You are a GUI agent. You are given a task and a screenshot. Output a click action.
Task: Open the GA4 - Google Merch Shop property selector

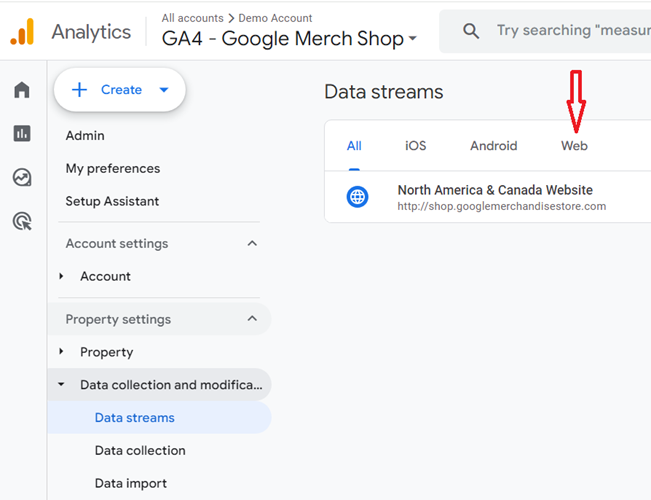coord(289,39)
